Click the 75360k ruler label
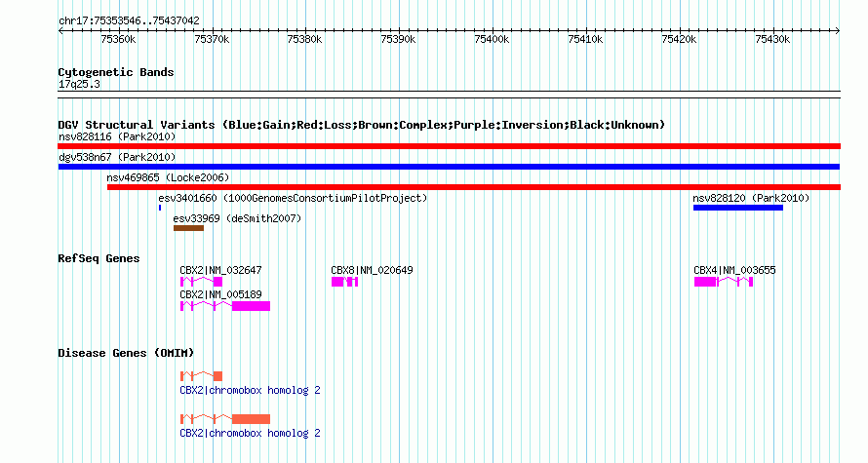This screenshot has width=868, height=463. coord(118,40)
